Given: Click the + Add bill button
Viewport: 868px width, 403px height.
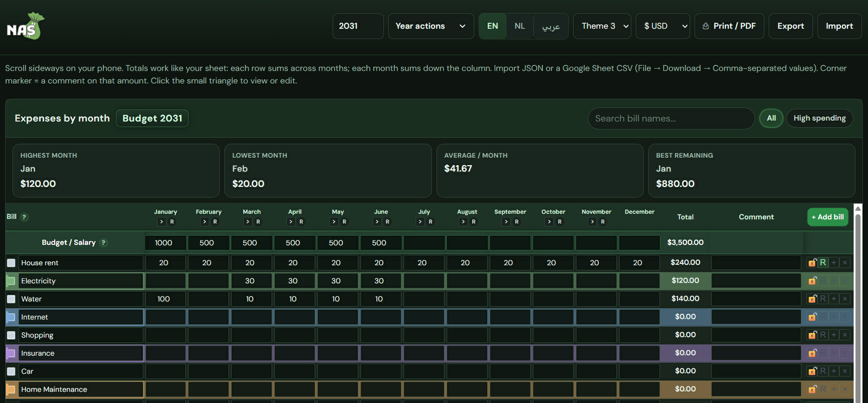Looking at the screenshot, I should (828, 217).
